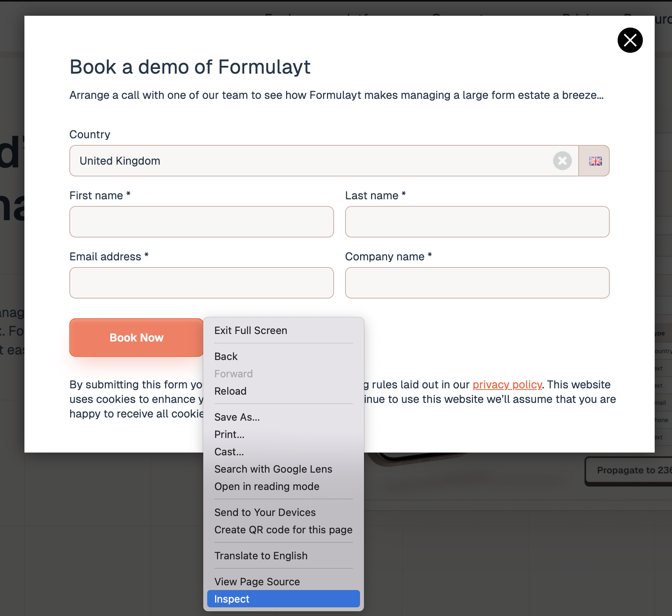The width and height of the screenshot is (672, 616).
Task: Click the Propagate button behind the modal
Action: (629, 470)
